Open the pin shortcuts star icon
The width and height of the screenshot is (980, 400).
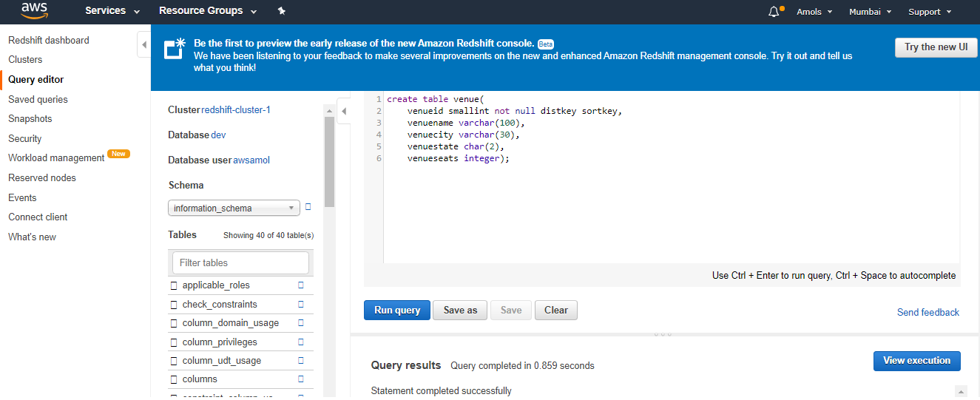tap(281, 11)
